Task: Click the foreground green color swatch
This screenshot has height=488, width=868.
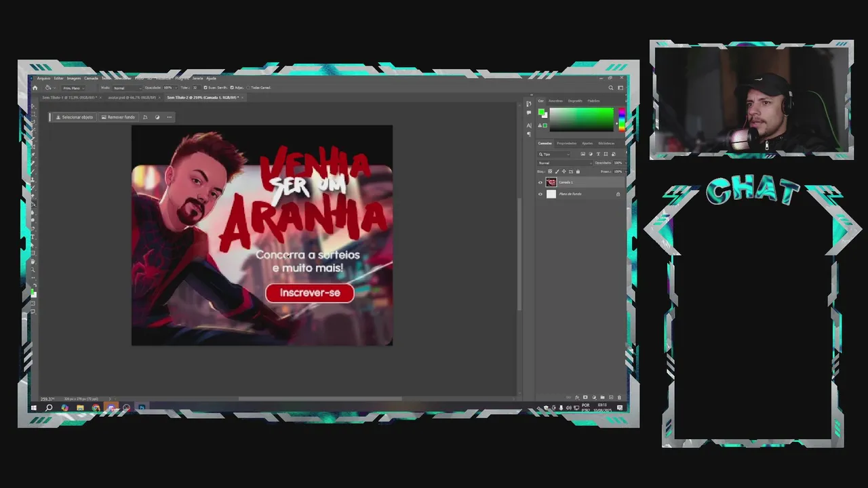Action: (541, 112)
